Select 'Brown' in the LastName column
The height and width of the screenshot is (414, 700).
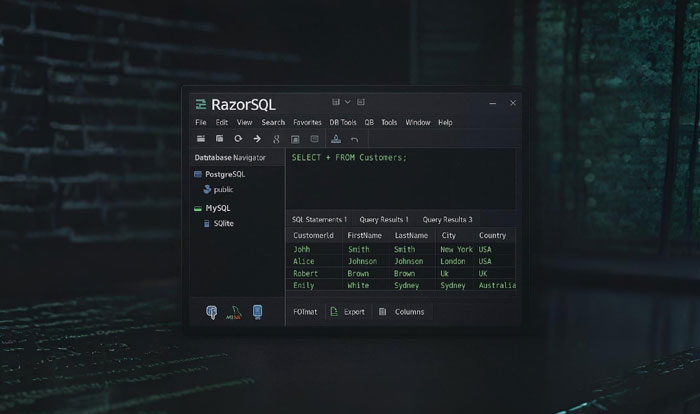[x=404, y=273]
